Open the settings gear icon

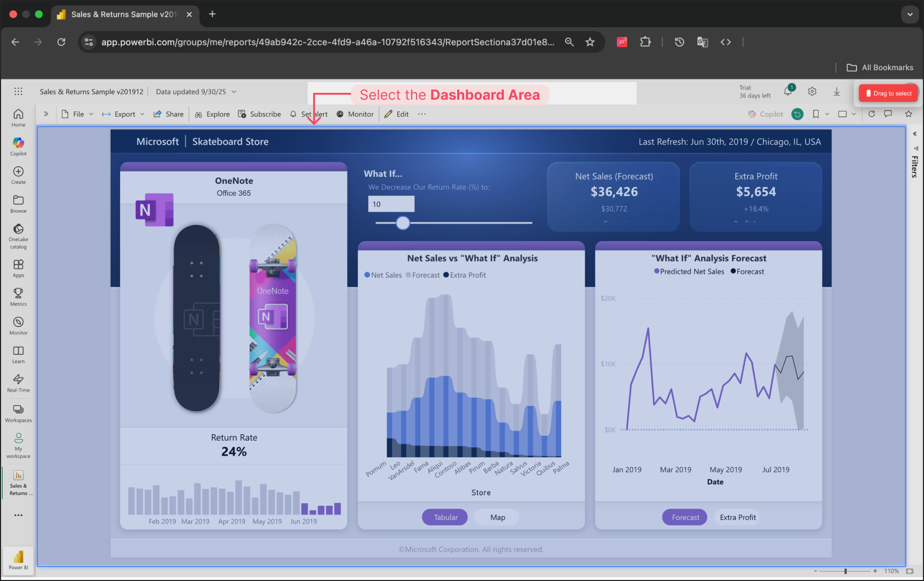[x=812, y=92]
